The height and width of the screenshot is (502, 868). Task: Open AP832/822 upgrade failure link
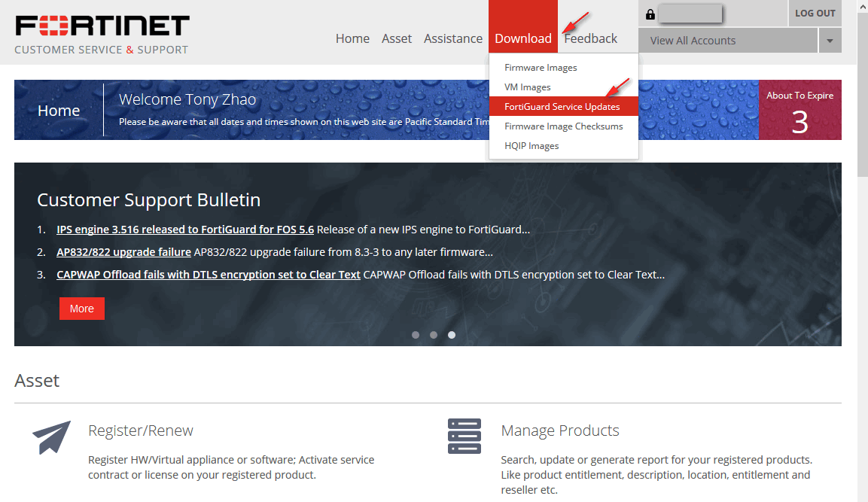coord(123,252)
